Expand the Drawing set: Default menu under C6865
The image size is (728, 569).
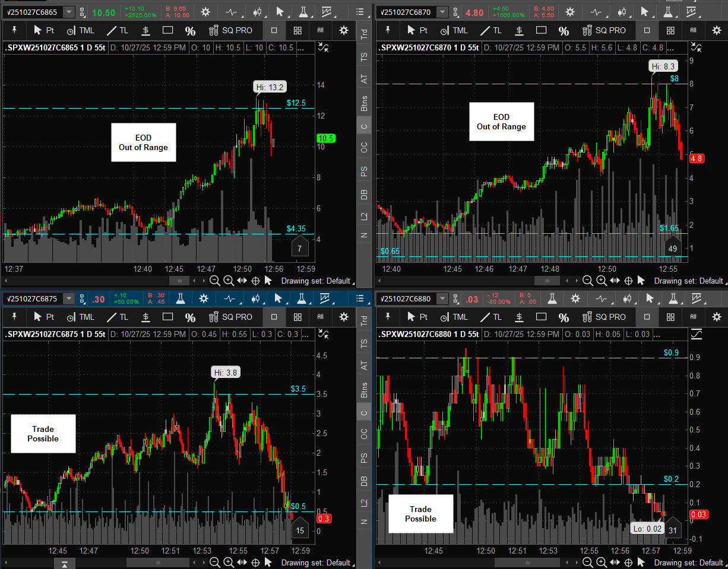pyautogui.click(x=318, y=281)
